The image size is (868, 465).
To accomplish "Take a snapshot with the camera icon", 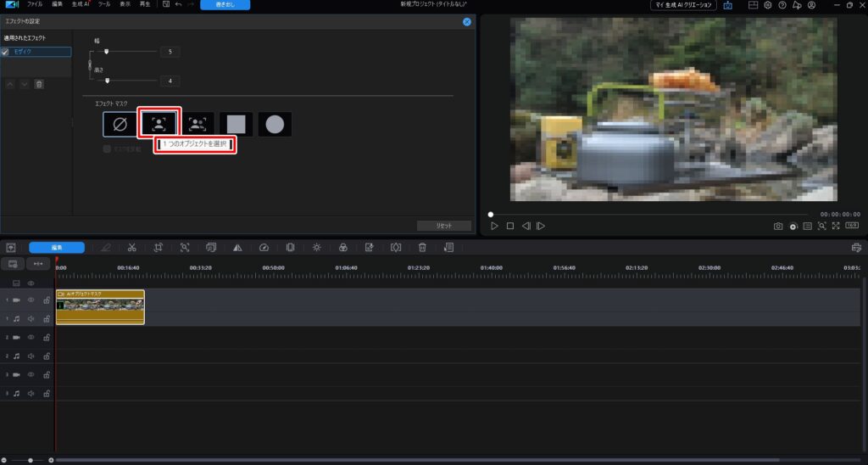I will (x=778, y=227).
